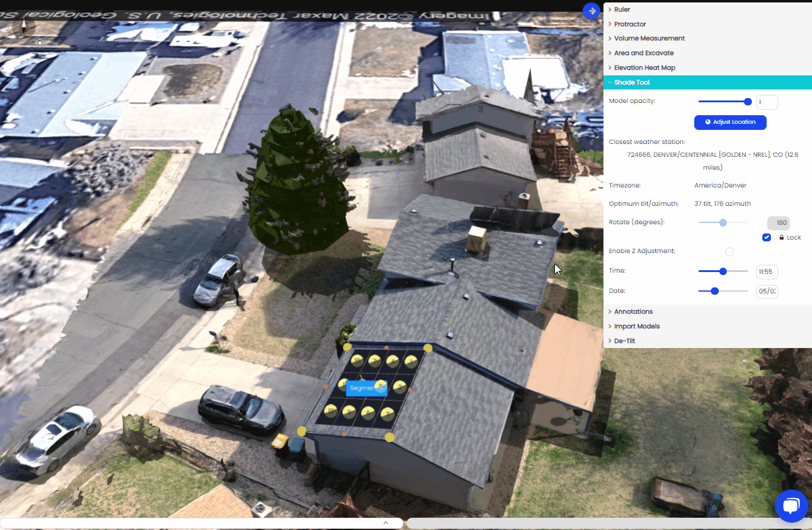Screen dimensions: 812x530
Task: Select yellow corner handle at array top-right
Action: click(x=428, y=349)
